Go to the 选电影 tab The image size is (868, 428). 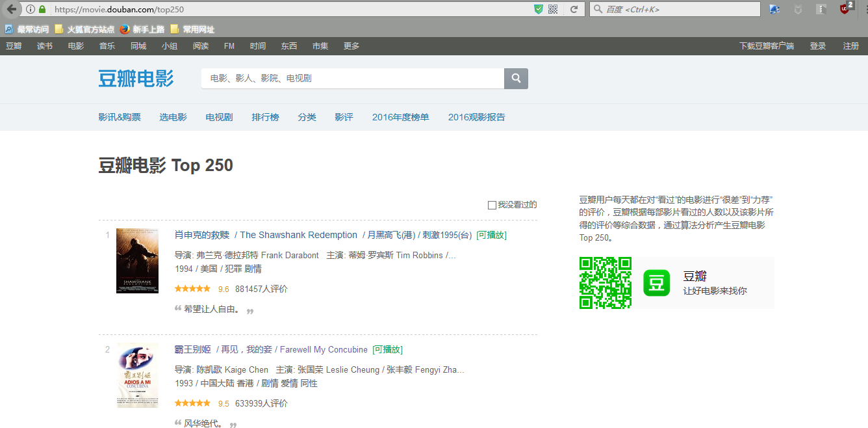(173, 117)
